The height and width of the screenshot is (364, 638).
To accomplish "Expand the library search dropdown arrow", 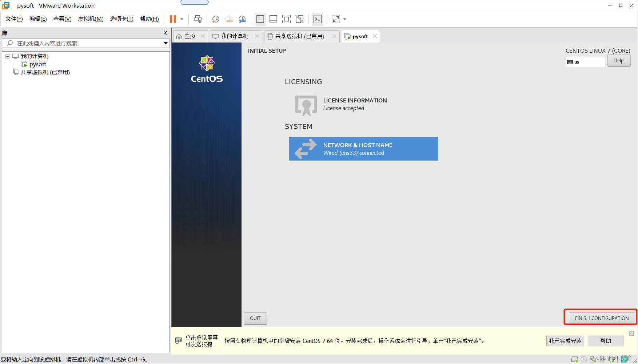I will pos(166,43).
